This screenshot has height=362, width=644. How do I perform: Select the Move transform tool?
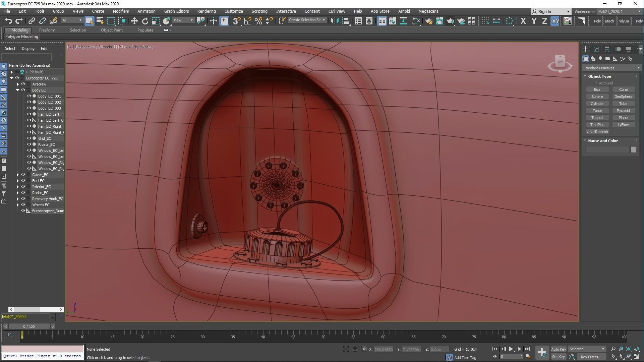(134, 21)
